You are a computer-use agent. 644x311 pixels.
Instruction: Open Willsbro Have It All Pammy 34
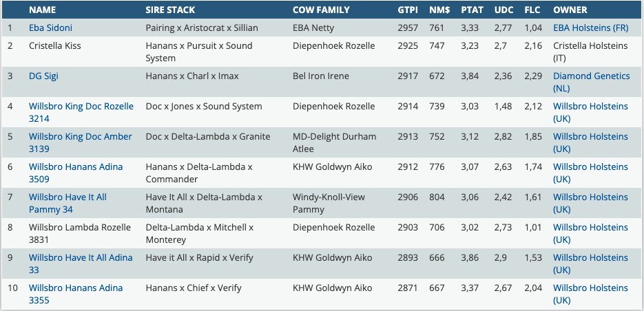coord(67,197)
